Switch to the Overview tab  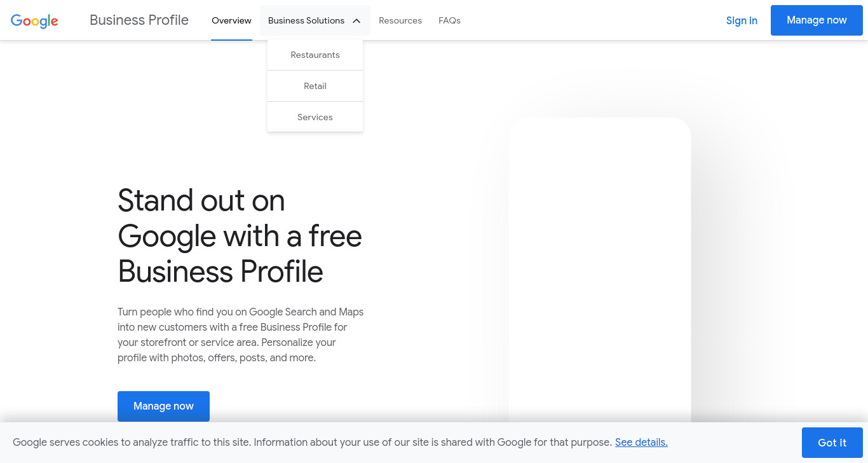[x=231, y=20]
